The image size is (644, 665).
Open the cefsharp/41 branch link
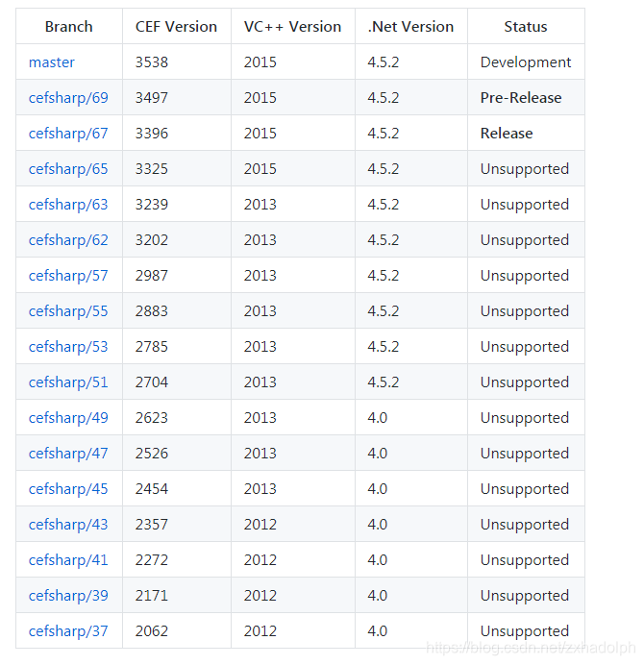click(68, 561)
